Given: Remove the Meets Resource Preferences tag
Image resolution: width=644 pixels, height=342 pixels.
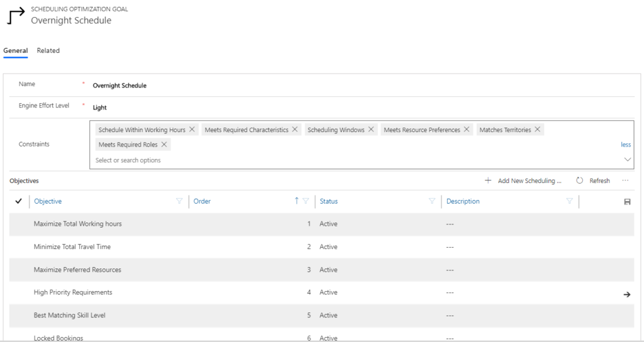Looking at the screenshot, I should pos(467,130).
